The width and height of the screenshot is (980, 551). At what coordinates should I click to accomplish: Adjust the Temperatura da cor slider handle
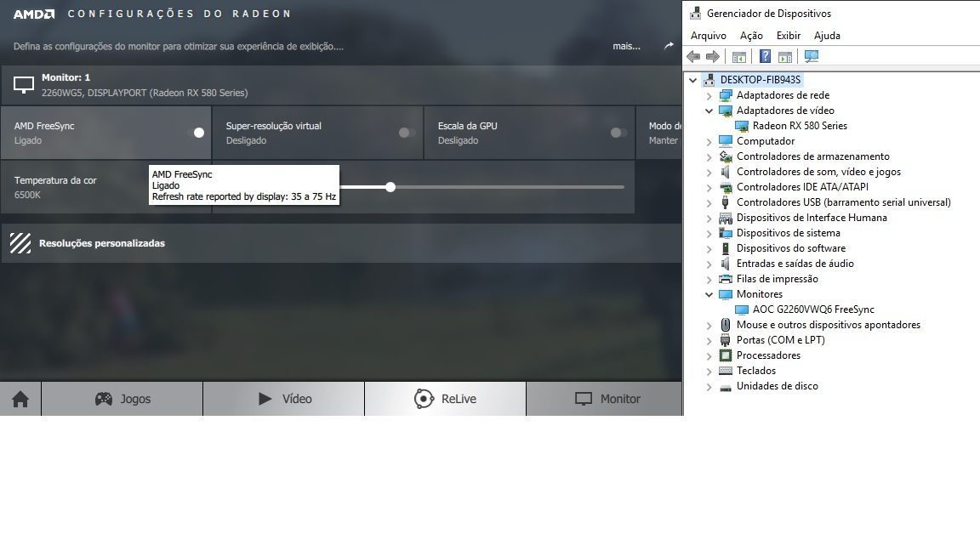coord(390,187)
